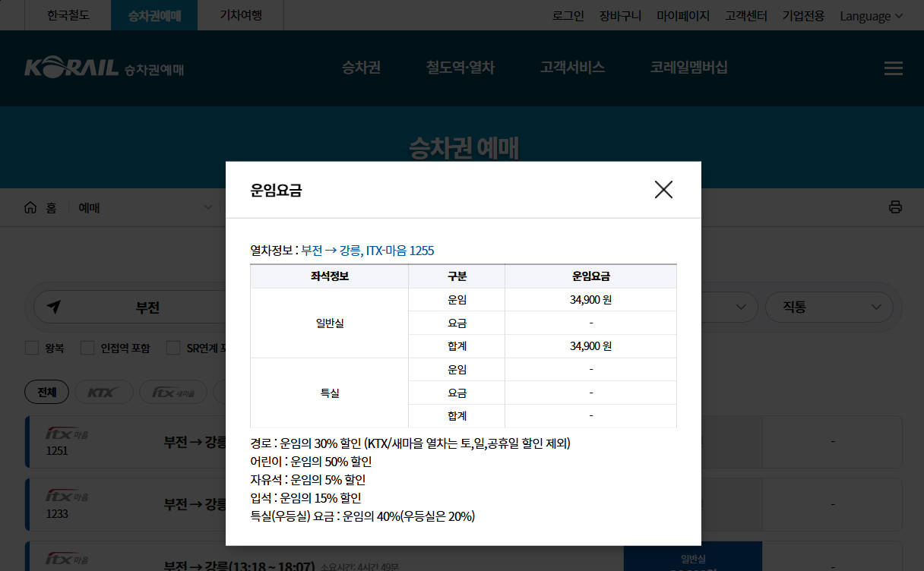Click the 홈 breadcrumb link
The height and width of the screenshot is (571, 924).
click(x=51, y=208)
